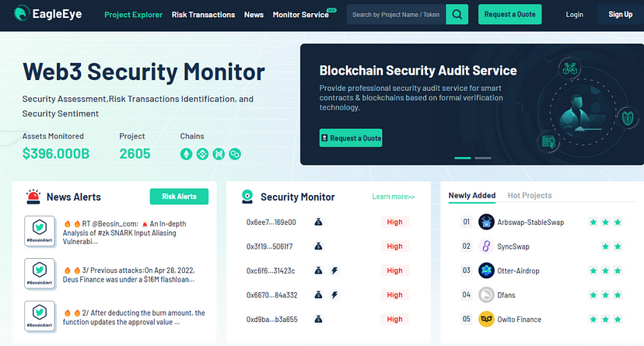The width and height of the screenshot is (644, 346).
Task: Switch to Newly Added tab
Action: [472, 195]
